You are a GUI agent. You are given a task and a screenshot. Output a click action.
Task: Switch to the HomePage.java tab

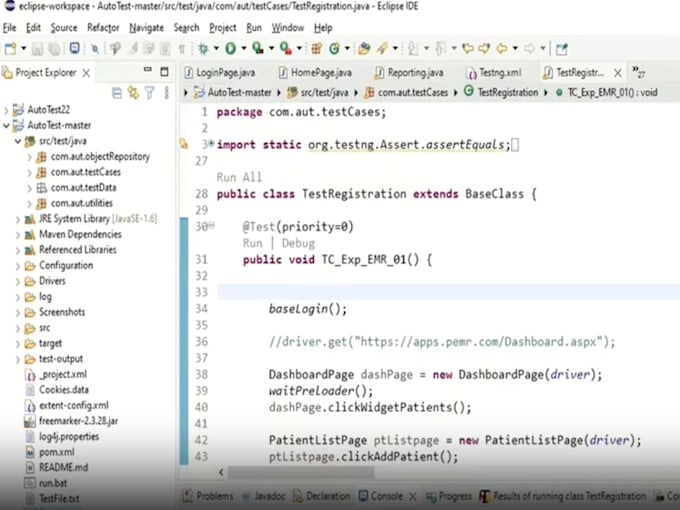click(x=315, y=72)
